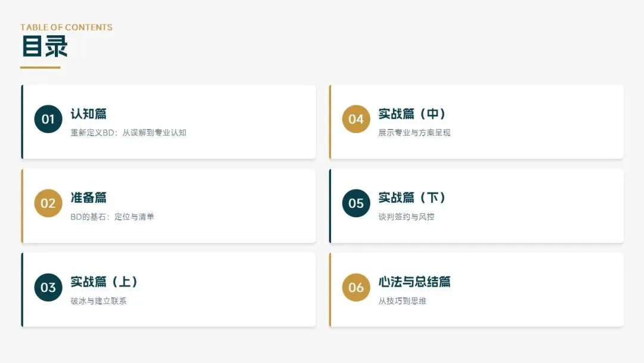Go to the 实战篇（下） heading
This screenshot has width=644, height=363.
412,198
